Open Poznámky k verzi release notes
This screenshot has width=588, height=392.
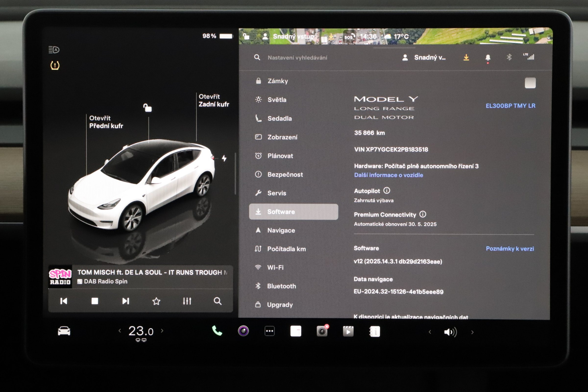(x=510, y=249)
